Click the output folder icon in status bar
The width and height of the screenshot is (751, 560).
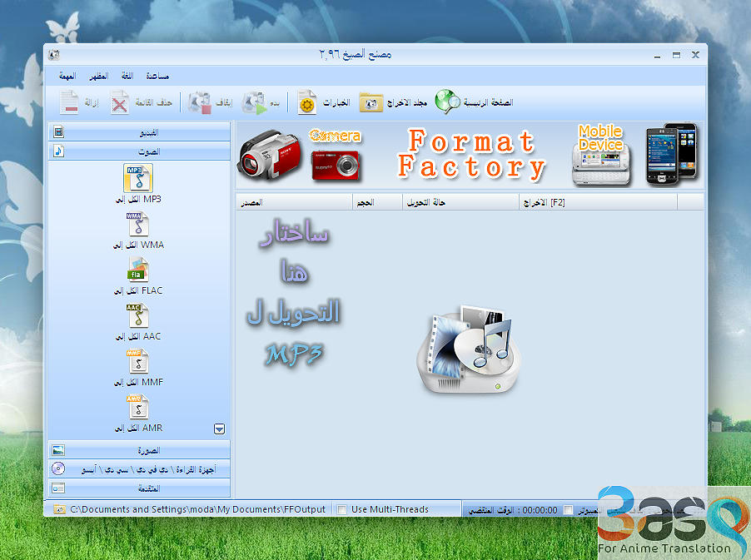(59, 509)
